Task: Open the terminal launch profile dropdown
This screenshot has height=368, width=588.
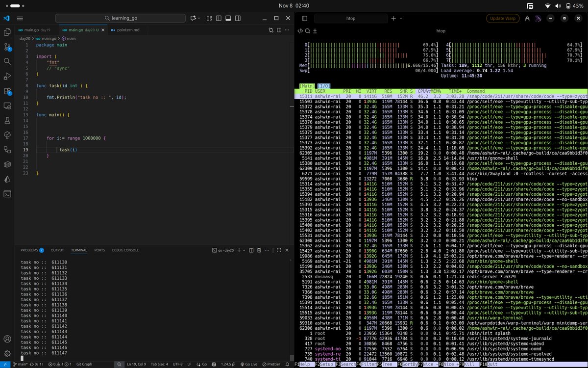Action: click(x=245, y=250)
